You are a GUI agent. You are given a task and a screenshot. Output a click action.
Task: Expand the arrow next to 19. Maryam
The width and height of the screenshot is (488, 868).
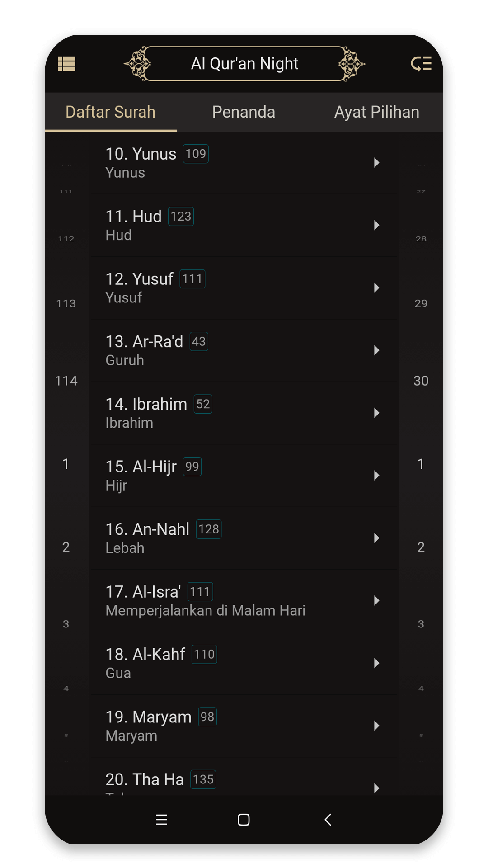click(376, 726)
